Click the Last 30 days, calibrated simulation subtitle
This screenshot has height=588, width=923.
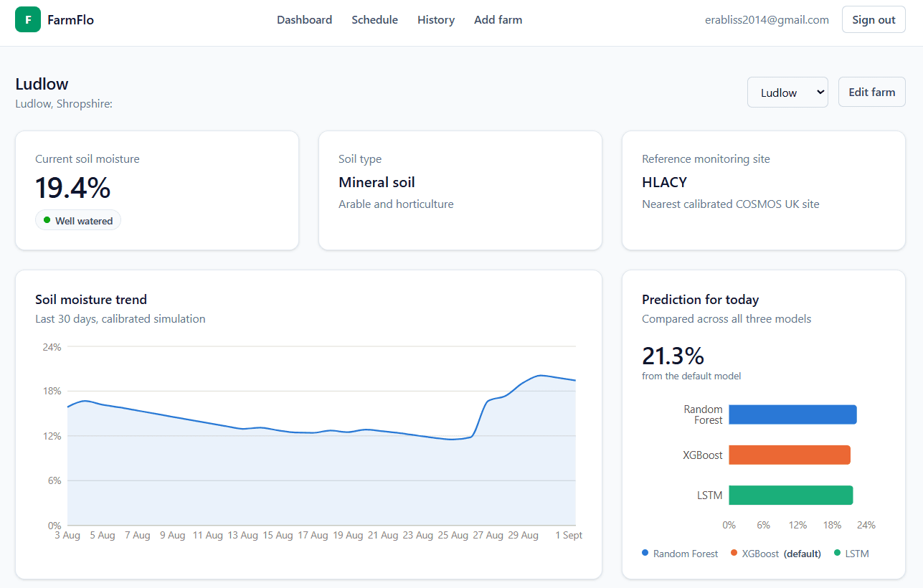coord(120,318)
